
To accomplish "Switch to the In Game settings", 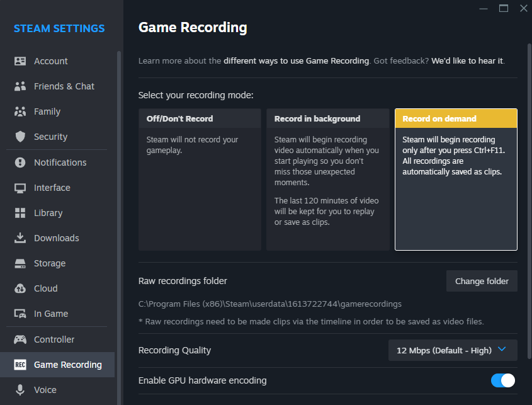I will (x=51, y=314).
